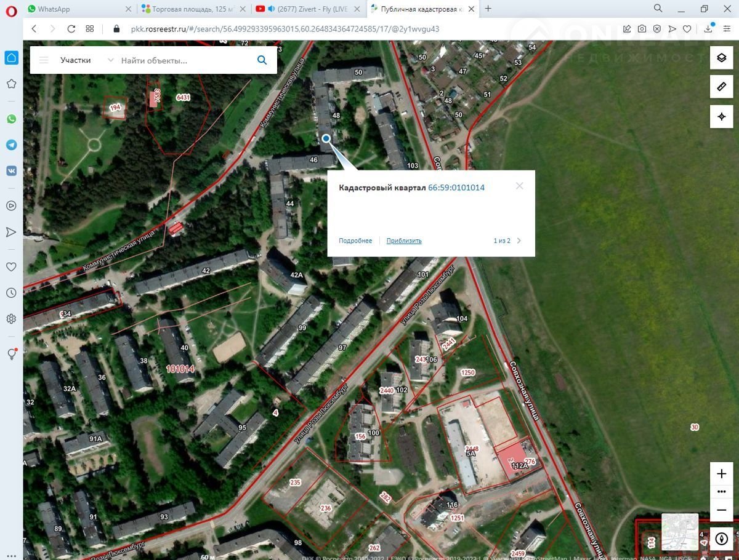Close the cadastral quarter popup
The width and height of the screenshot is (739, 560).
point(519,186)
